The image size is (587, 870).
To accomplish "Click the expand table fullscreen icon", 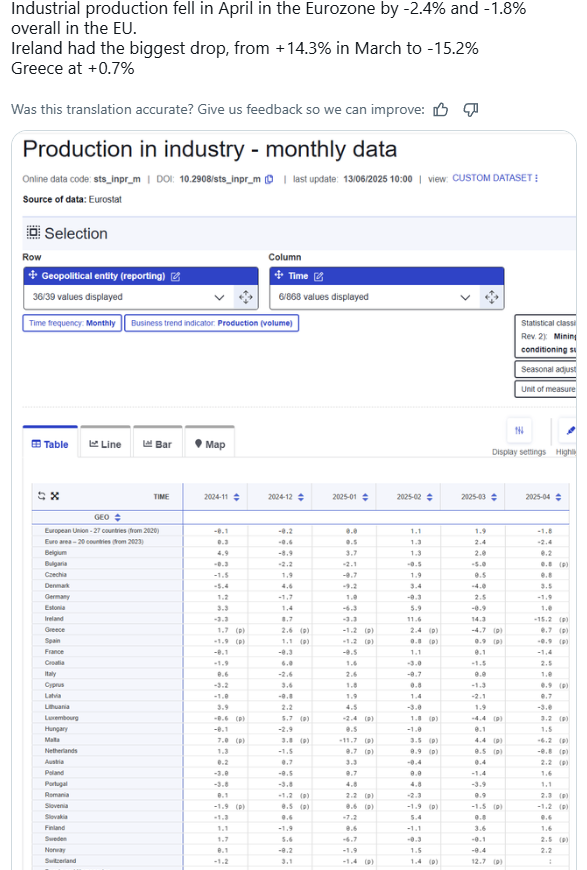I will (x=54, y=496).
